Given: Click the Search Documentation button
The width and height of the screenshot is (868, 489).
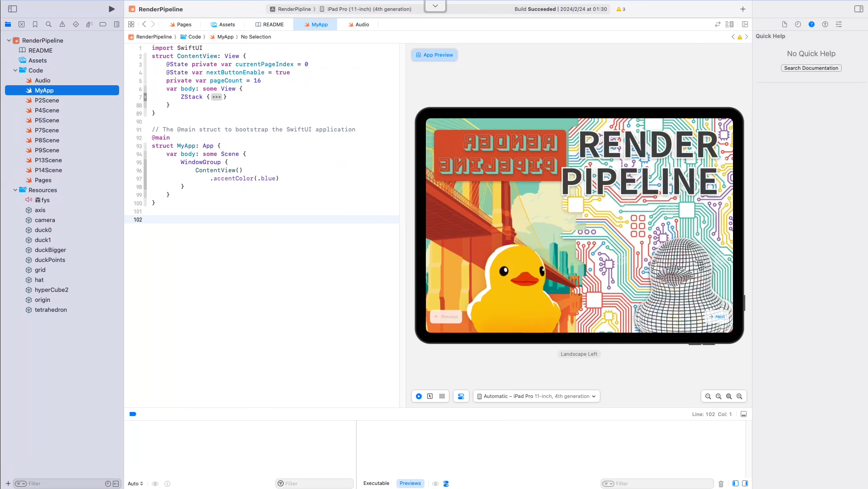Looking at the screenshot, I should [811, 68].
